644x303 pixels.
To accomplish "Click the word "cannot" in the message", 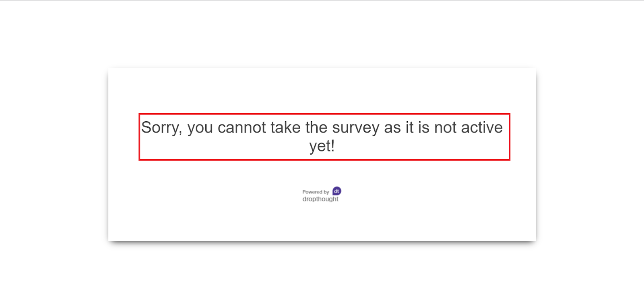I will pyautogui.click(x=242, y=128).
